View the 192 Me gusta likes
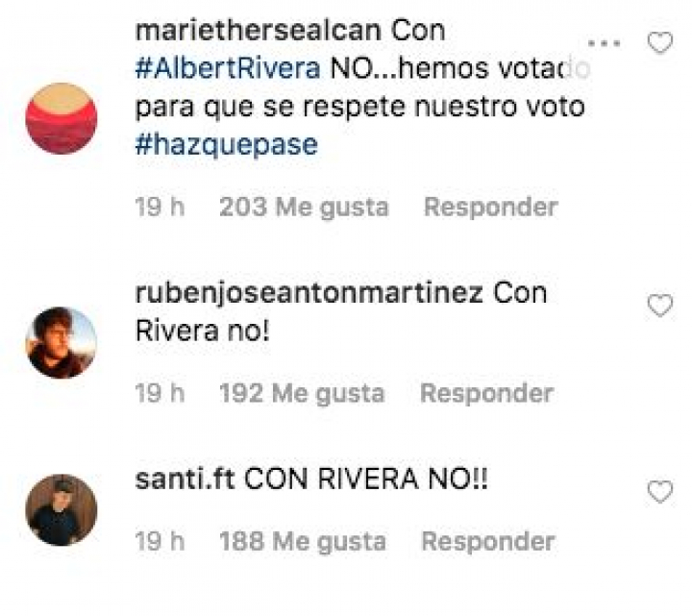 (x=302, y=394)
